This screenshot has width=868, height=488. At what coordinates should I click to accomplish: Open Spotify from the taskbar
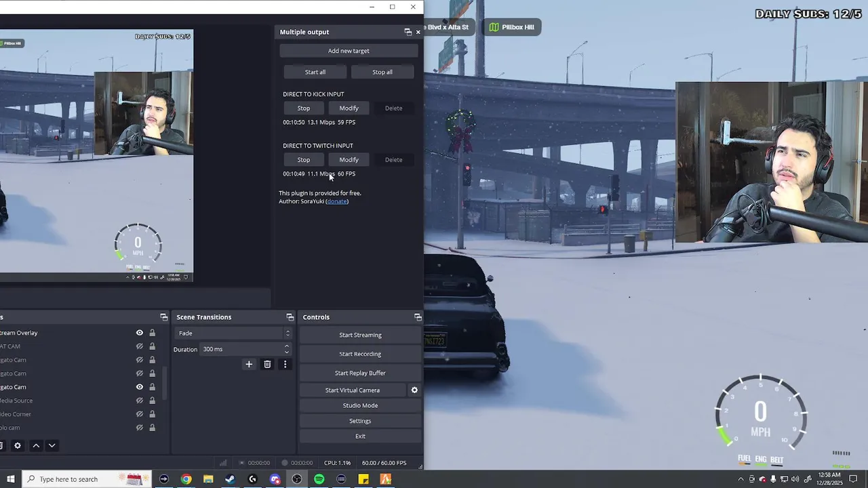(319, 479)
